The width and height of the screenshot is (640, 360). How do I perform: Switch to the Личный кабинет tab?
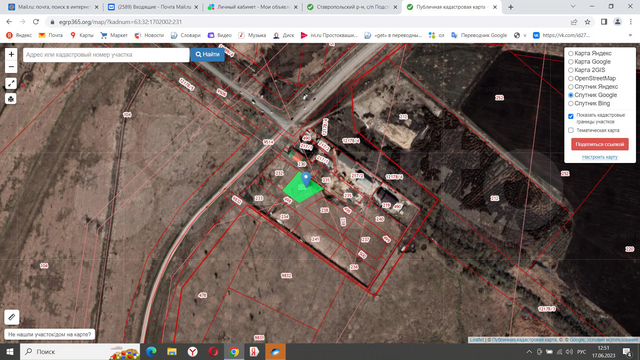tap(252, 7)
